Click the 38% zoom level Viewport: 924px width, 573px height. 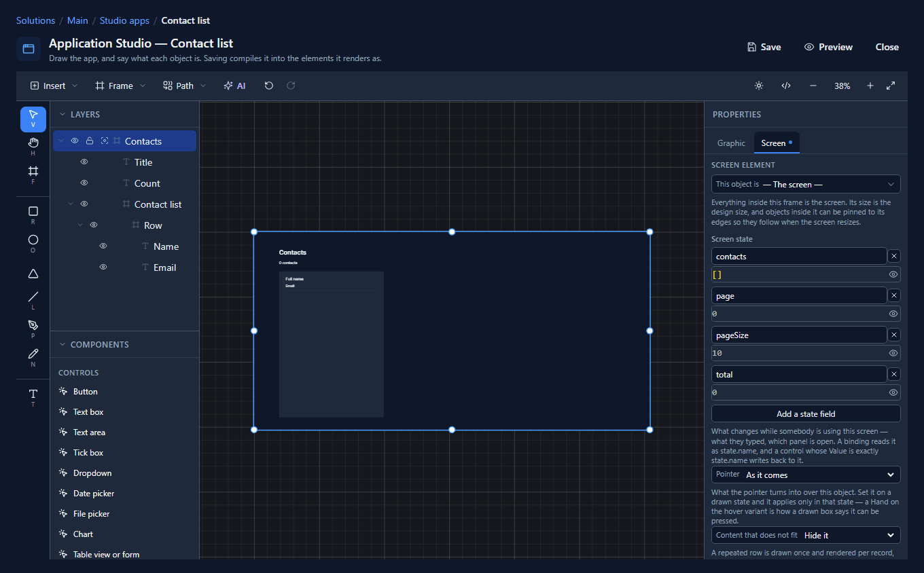[x=842, y=86]
